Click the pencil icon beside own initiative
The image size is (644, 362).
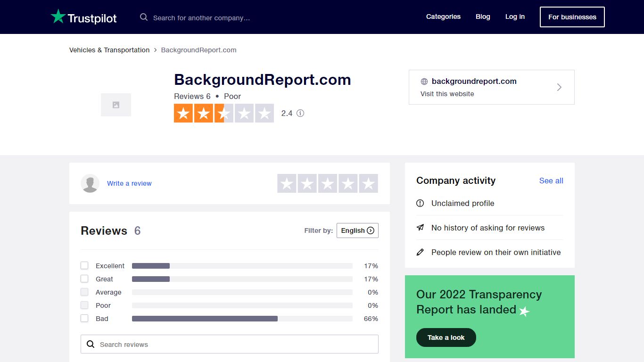pos(420,252)
